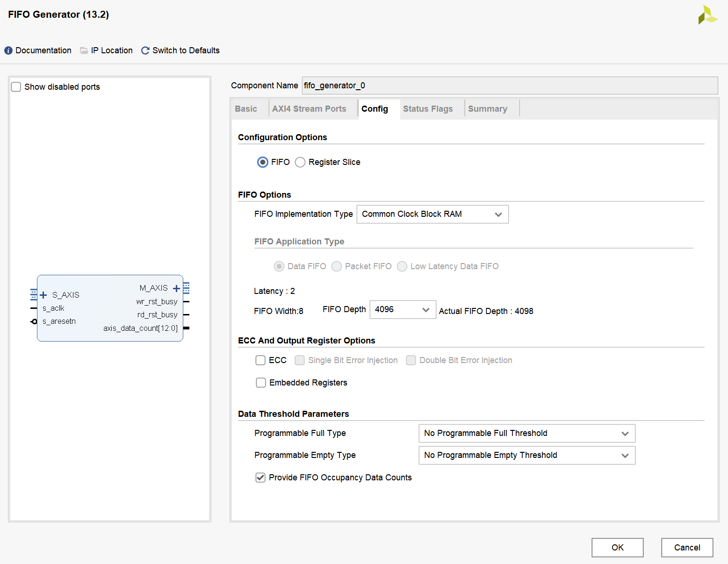Click the S_AXIS bus port connector
Viewport: 728px width, 564px height.
34,295
